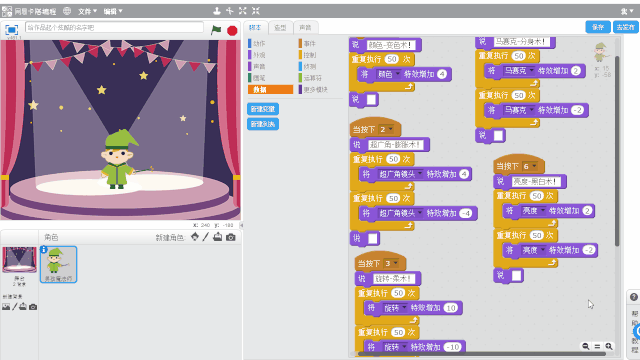Choose new sprite from library icon
The width and height of the screenshot is (640, 360).
pos(195,237)
